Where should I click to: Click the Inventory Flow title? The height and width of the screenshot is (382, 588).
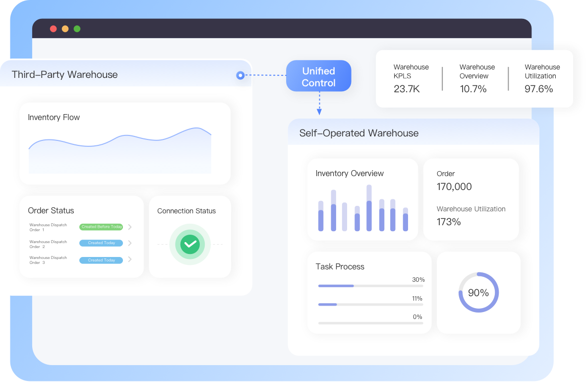click(x=54, y=118)
